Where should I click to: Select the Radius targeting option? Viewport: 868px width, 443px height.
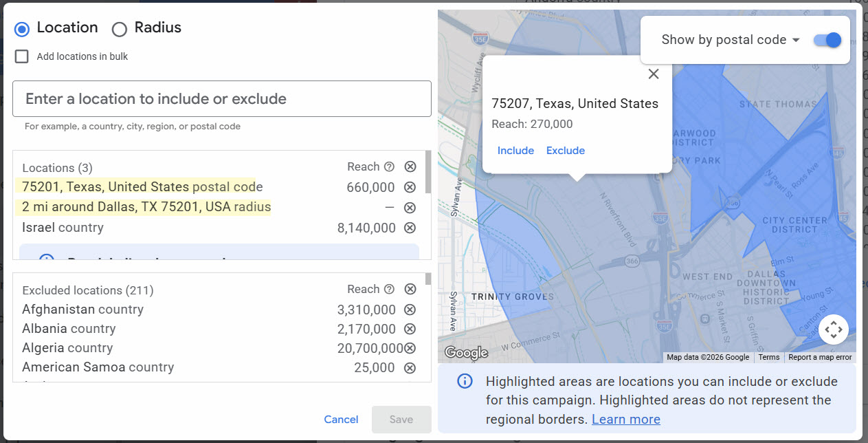point(119,29)
